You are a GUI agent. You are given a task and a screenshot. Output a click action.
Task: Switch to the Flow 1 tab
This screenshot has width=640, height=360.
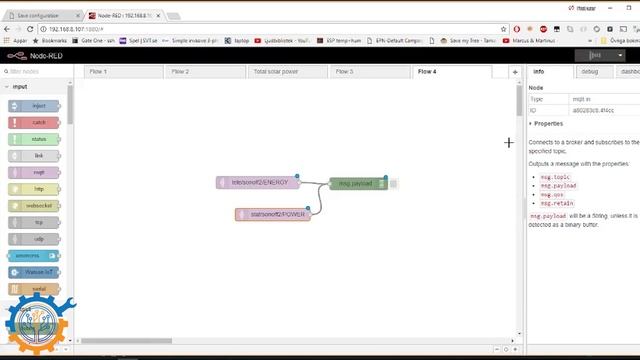click(123, 71)
